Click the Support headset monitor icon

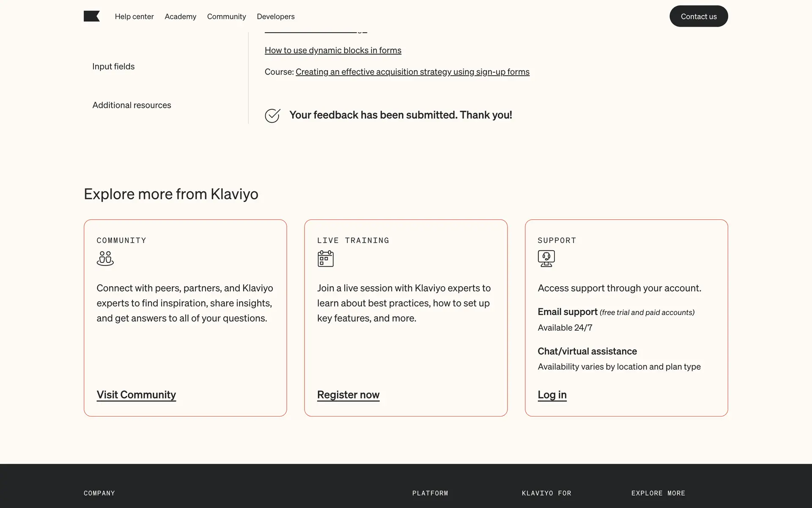pyautogui.click(x=546, y=258)
